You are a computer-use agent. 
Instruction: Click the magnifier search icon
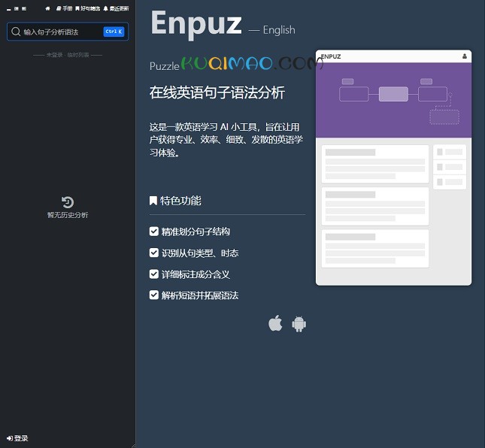coord(16,32)
